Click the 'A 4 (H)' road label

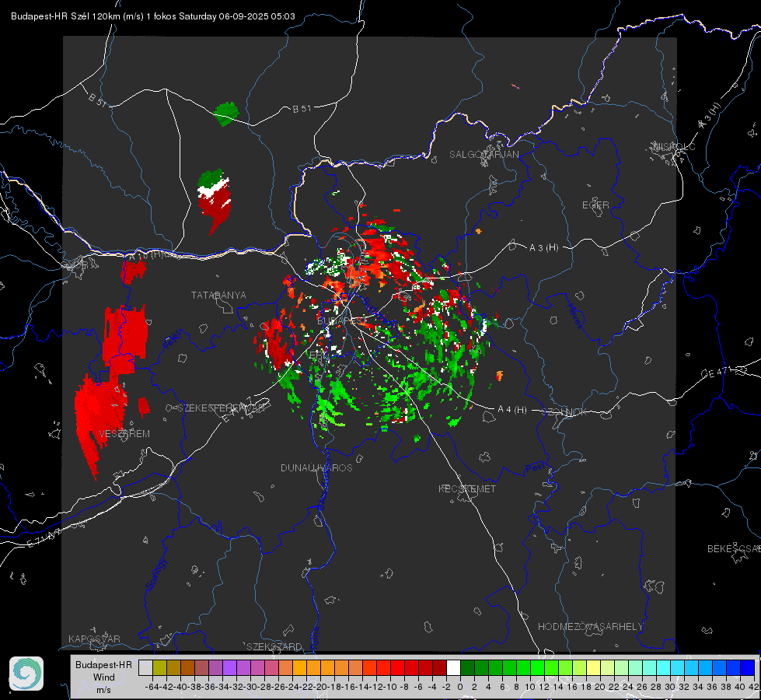(512, 410)
